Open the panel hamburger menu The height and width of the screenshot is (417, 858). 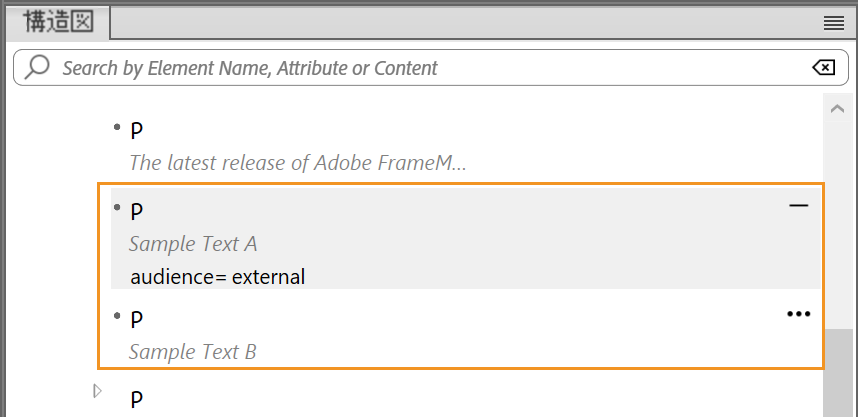pos(834,23)
